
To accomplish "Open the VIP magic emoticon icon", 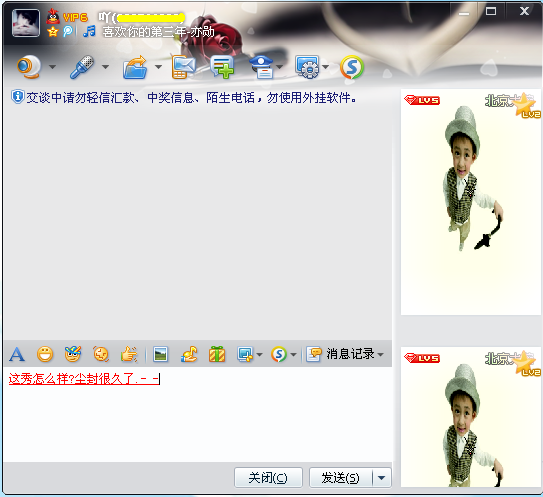I will [73, 354].
